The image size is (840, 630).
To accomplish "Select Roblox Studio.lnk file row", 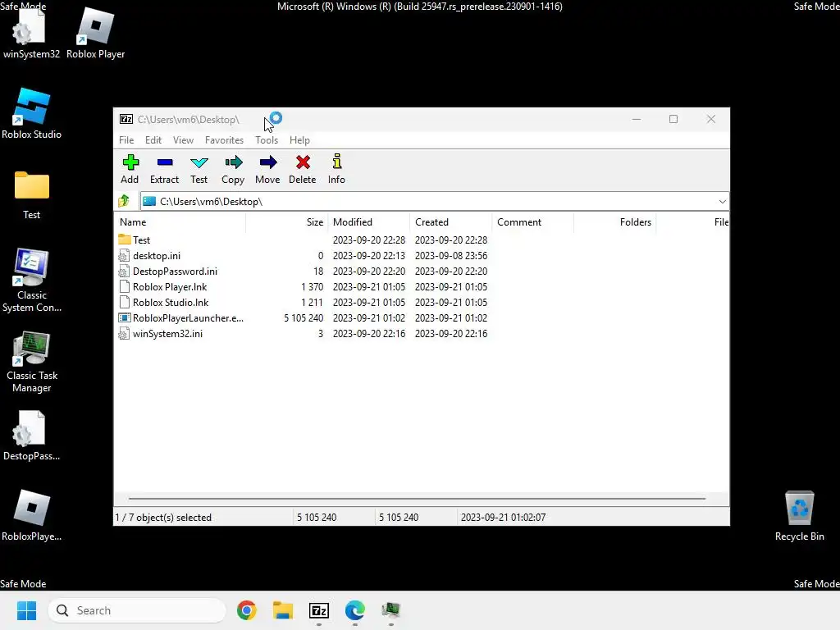I will [x=421, y=302].
